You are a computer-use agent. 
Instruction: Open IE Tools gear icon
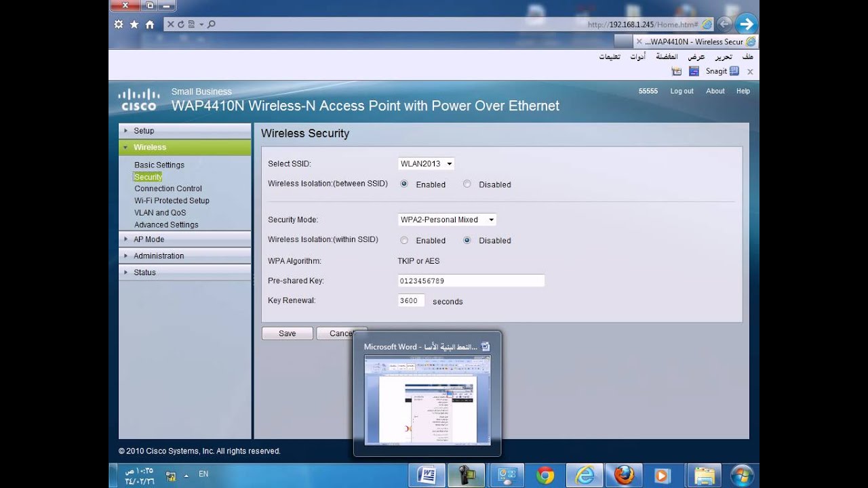pos(119,24)
